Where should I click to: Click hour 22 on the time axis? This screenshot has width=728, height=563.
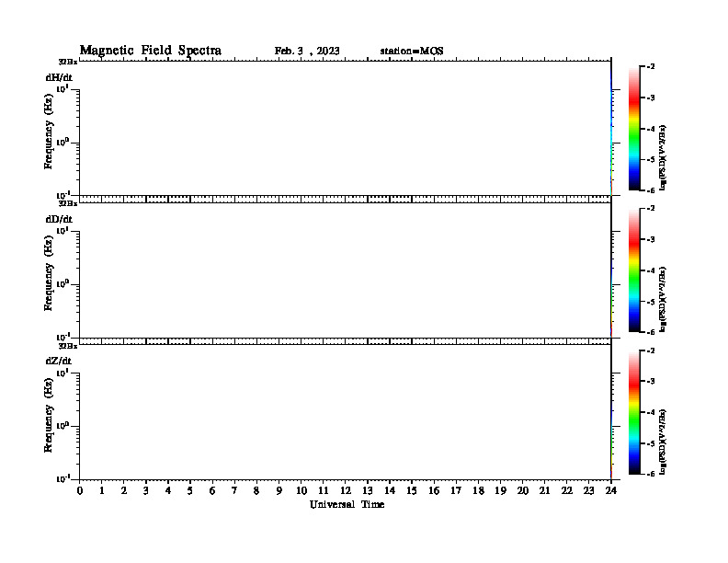567,491
